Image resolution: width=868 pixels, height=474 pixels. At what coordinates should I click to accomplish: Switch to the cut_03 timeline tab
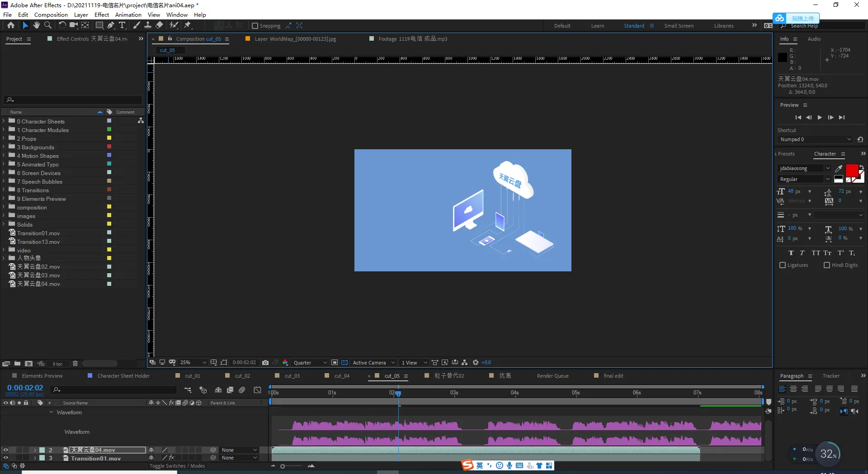coord(292,376)
